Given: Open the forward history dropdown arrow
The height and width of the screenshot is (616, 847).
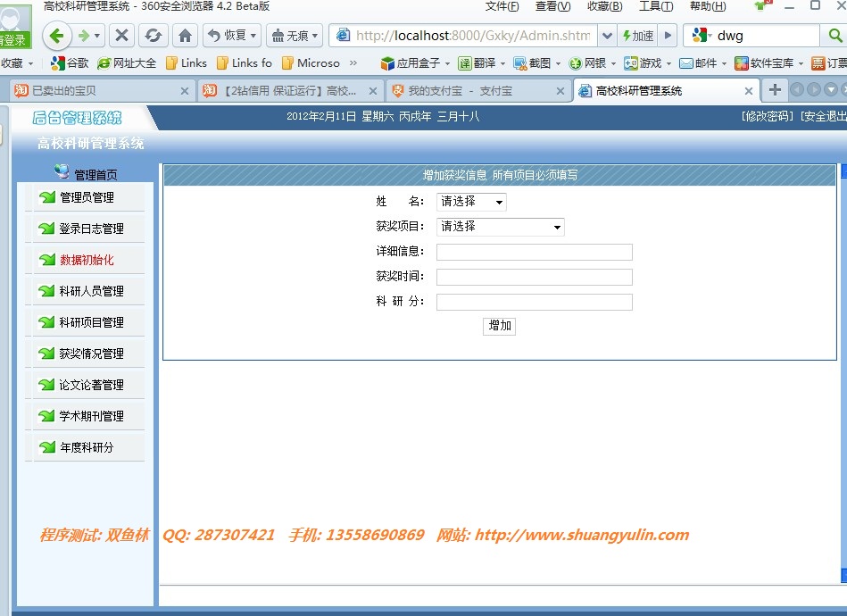Looking at the screenshot, I should 97,37.
